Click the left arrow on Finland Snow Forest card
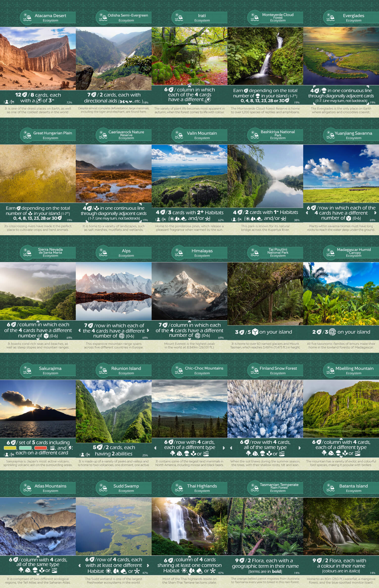 tap(231, 448)
